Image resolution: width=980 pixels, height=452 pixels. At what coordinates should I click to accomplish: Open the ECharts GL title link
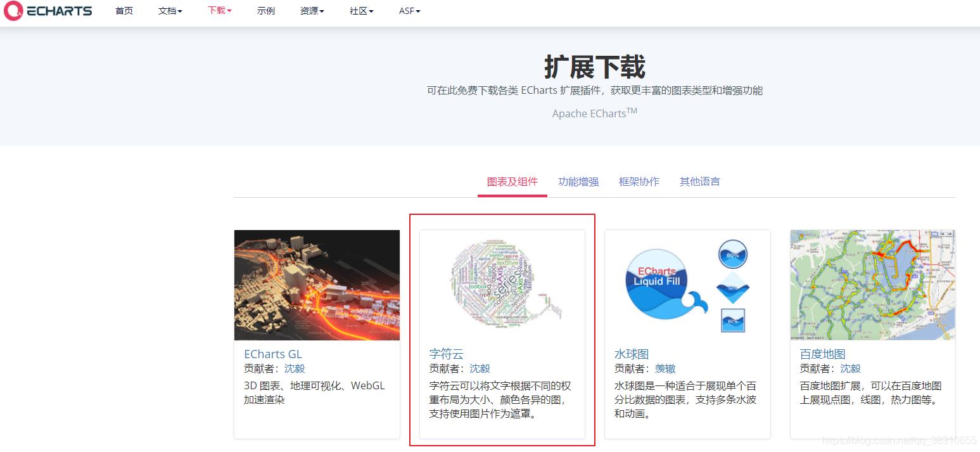[273, 354]
